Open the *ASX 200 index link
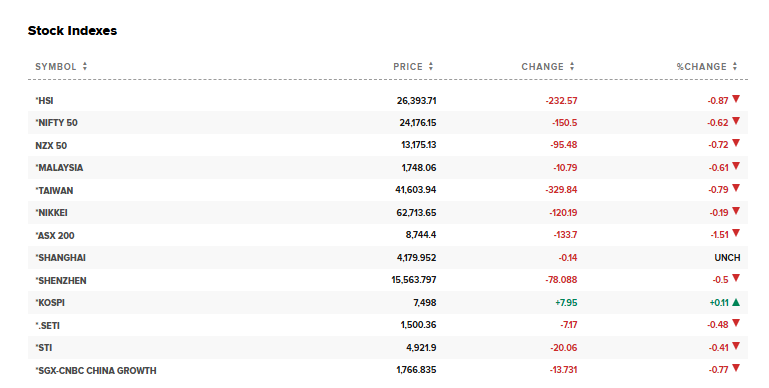The width and height of the screenshot is (769, 388). tap(55, 235)
